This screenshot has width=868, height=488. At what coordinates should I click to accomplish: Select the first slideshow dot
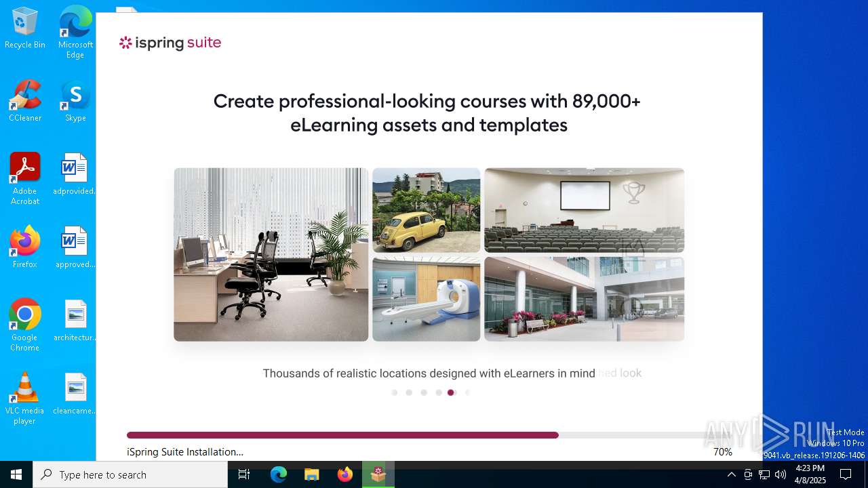[x=395, y=392]
